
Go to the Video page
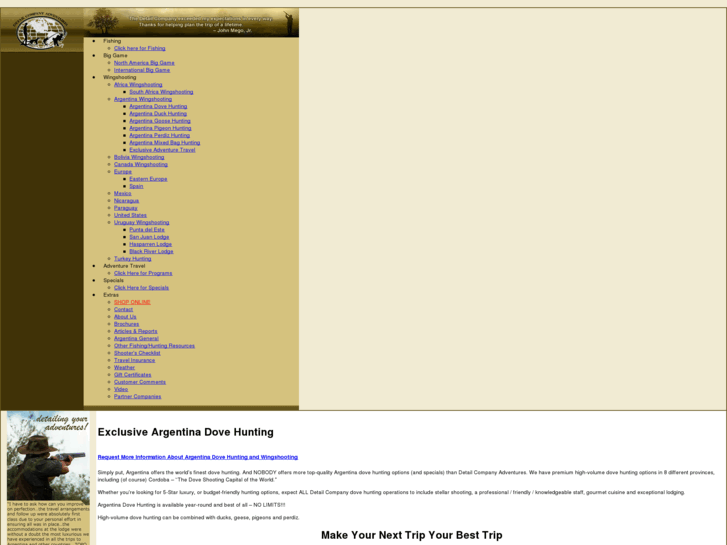click(x=121, y=389)
